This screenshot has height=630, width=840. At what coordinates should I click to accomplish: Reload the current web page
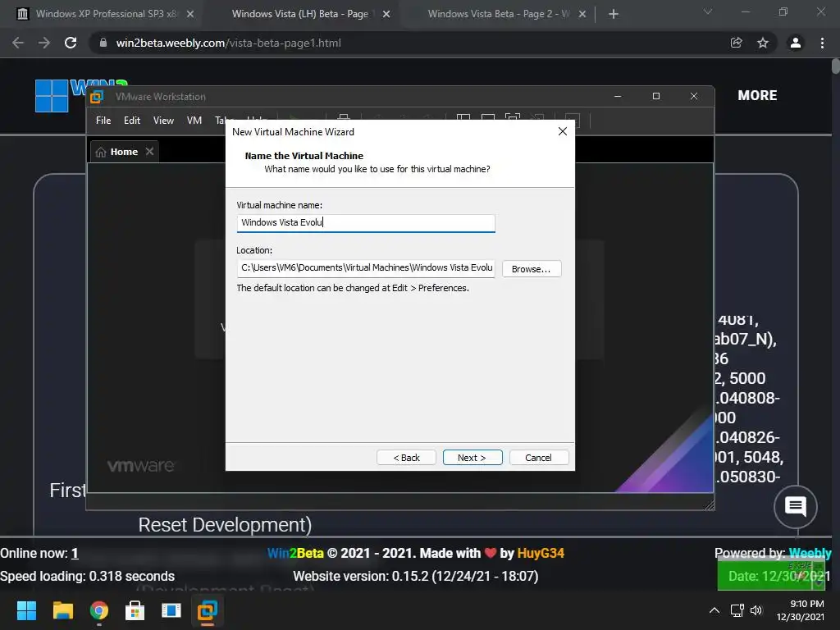point(71,43)
